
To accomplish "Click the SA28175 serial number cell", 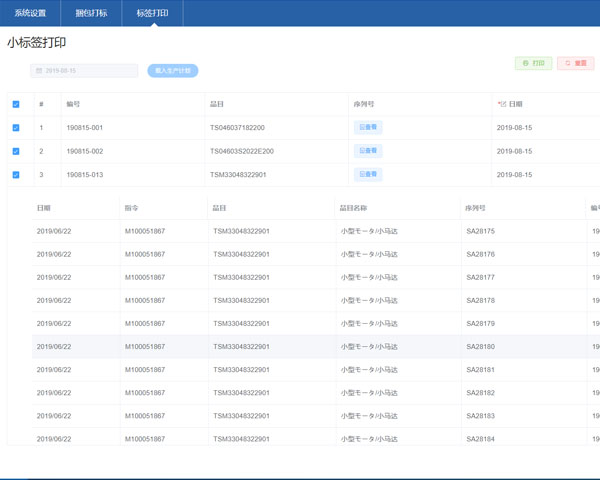I will coord(480,231).
